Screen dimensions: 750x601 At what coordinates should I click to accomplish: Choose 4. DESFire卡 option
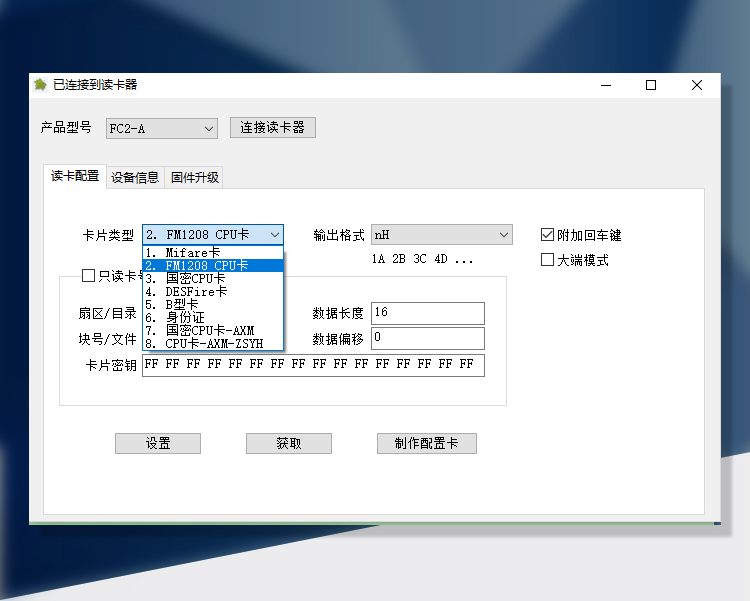click(213, 291)
